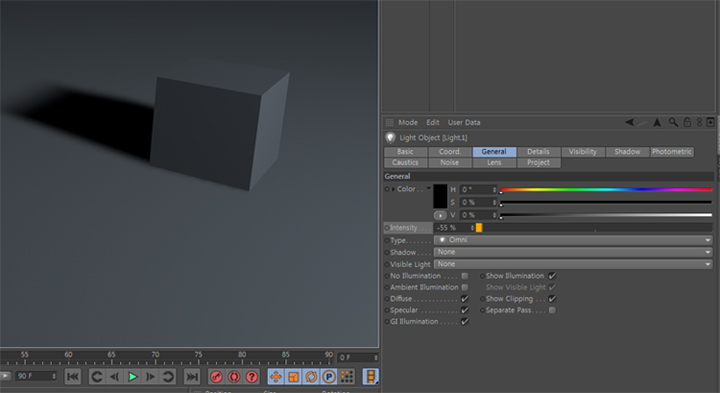Open the Attribute Manager search magnifier
Screen dimensions: 720x393
(x=673, y=122)
